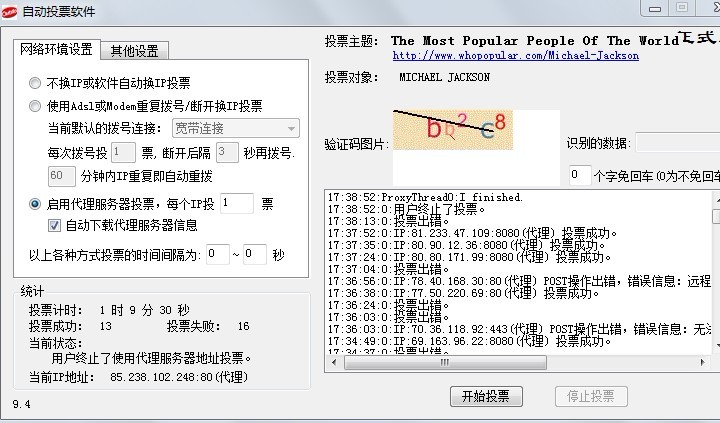The height and width of the screenshot is (423, 720).
Task: Click log entry IP:80.80.171.99:8080 投票成功
Action: coord(469,257)
